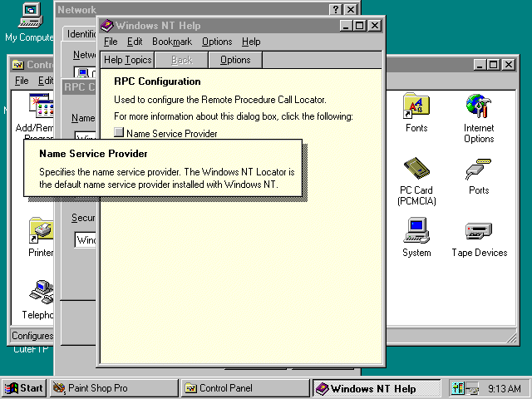Screen dimensions: 532x399
Task: Click the volume/network tray icon
Action: coord(457,388)
